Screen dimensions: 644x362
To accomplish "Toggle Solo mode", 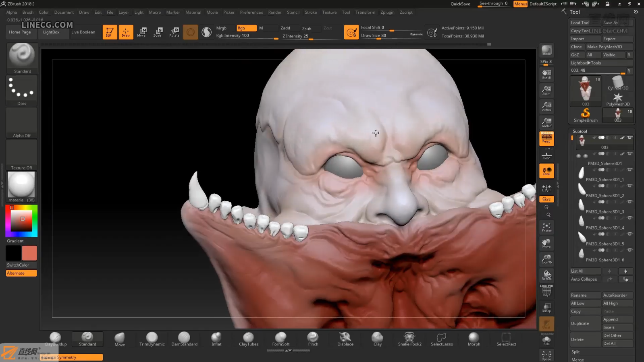I will [x=546, y=340].
